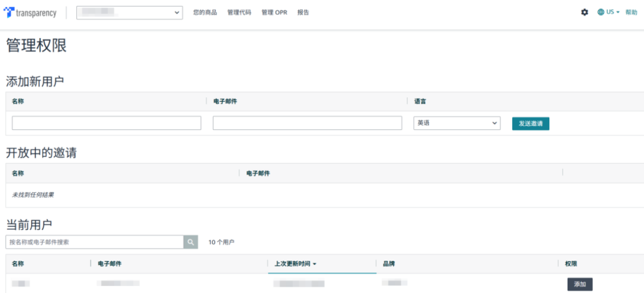Click the 开放中的邀请 heading
The height and width of the screenshot is (293, 644).
42,153
